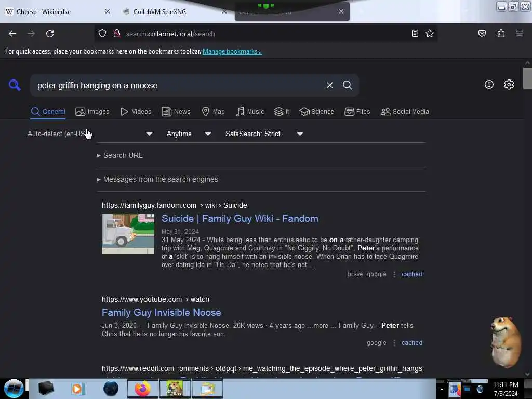Click the www.youtube.com watch result URL
The image size is (532, 399).
155,299
